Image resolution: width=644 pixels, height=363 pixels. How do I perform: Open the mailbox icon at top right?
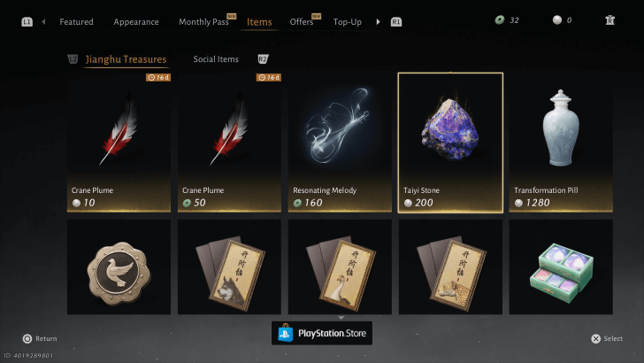click(609, 20)
